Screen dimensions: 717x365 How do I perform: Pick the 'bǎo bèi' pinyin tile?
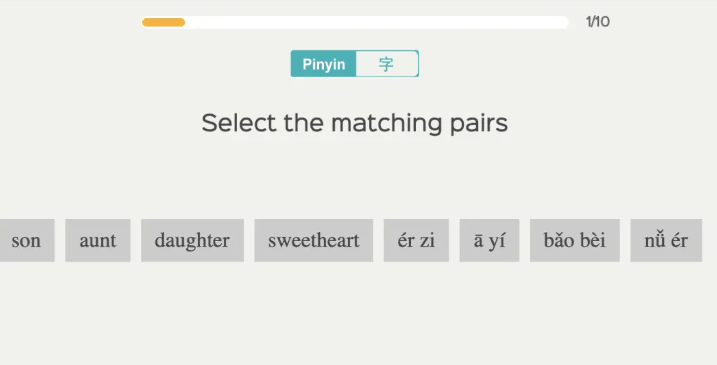(x=575, y=241)
